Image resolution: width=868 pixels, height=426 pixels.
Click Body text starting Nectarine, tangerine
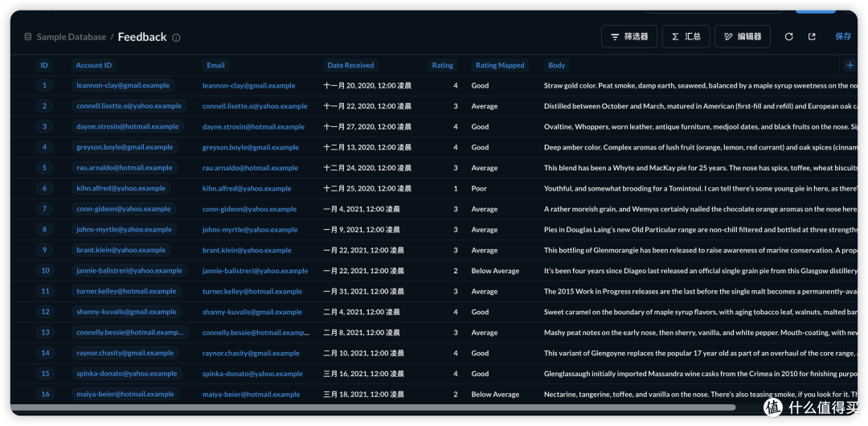700,395
